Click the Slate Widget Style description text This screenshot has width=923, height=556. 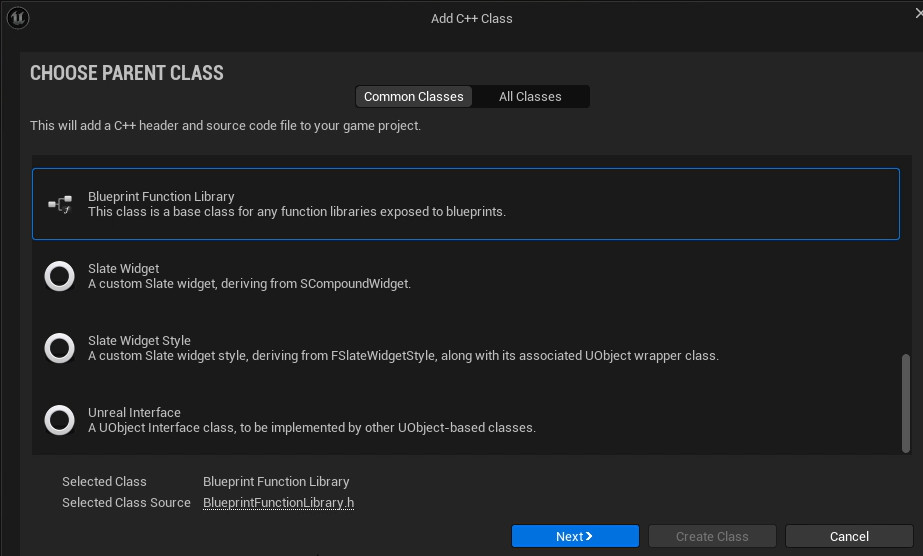[x=403, y=355]
